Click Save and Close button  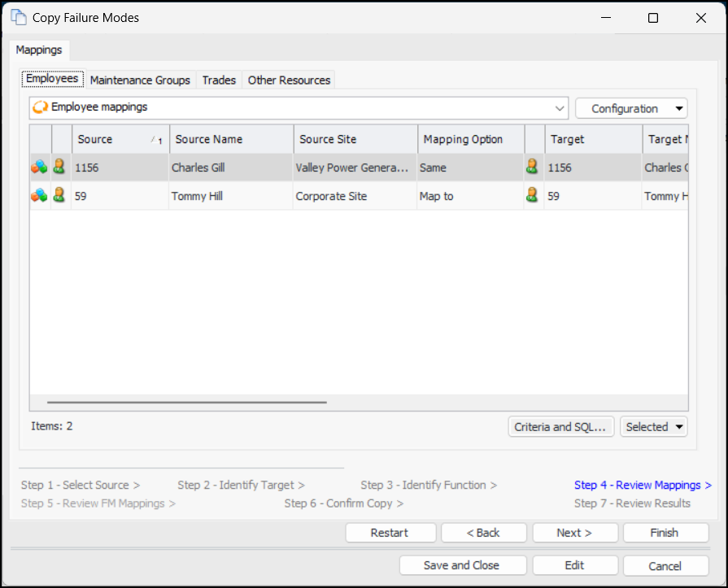461,565
